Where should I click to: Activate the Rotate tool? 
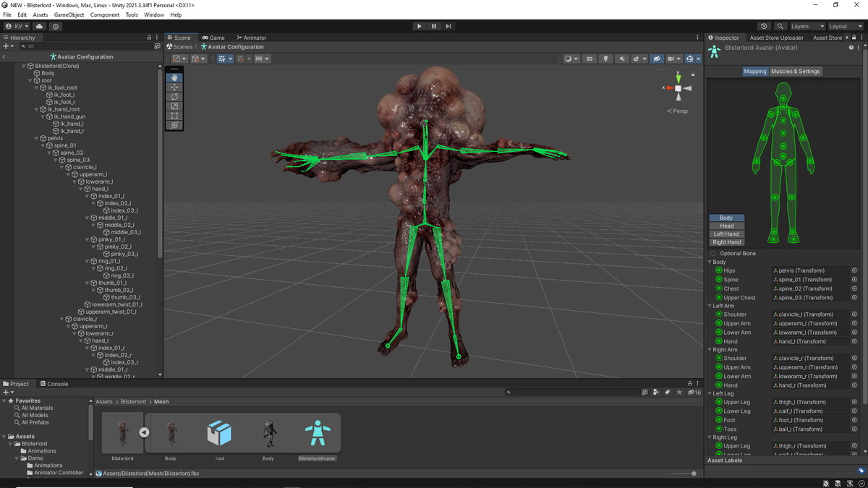coord(174,96)
